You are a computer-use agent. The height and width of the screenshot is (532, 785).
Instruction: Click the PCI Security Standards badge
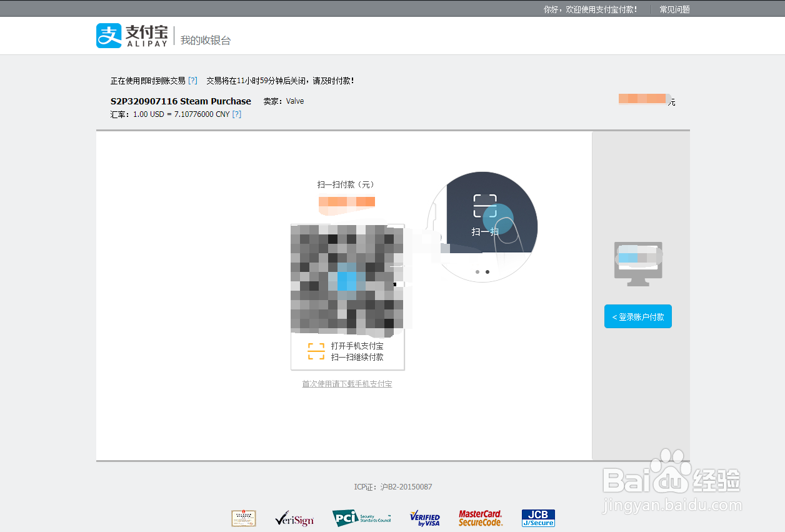362,518
